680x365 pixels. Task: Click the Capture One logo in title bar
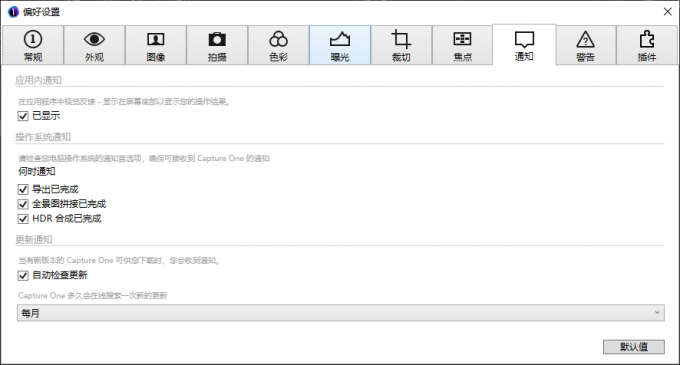(13, 12)
